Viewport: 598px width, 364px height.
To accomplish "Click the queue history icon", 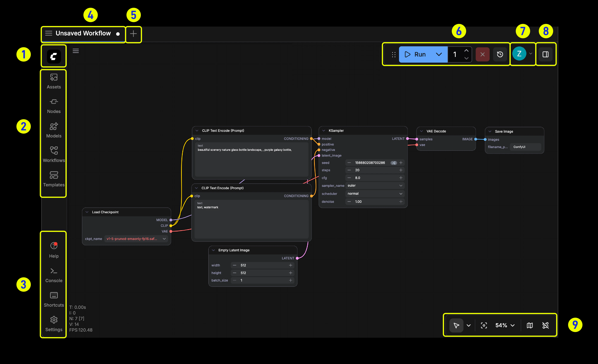I will click(x=500, y=54).
